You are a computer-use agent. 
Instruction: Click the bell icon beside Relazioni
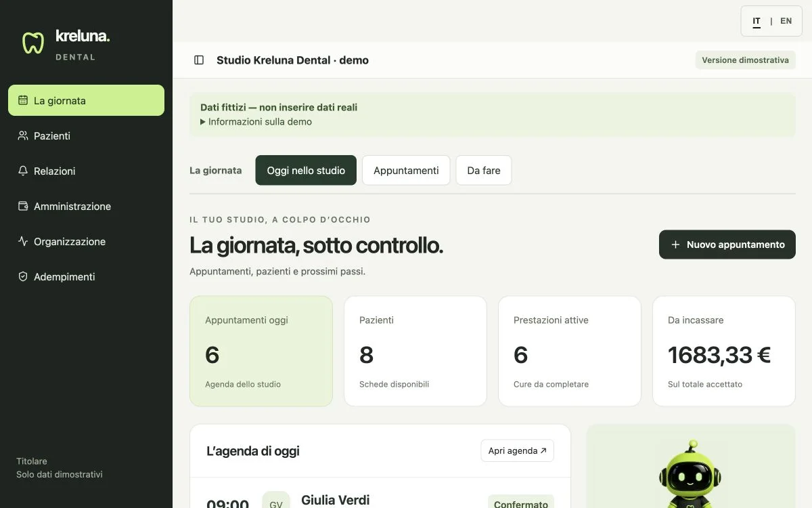point(23,171)
